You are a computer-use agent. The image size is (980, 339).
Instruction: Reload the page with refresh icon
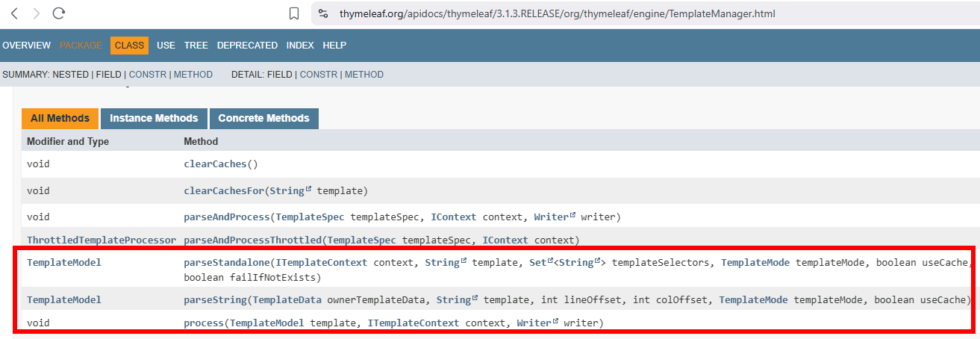[x=59, y=13]
